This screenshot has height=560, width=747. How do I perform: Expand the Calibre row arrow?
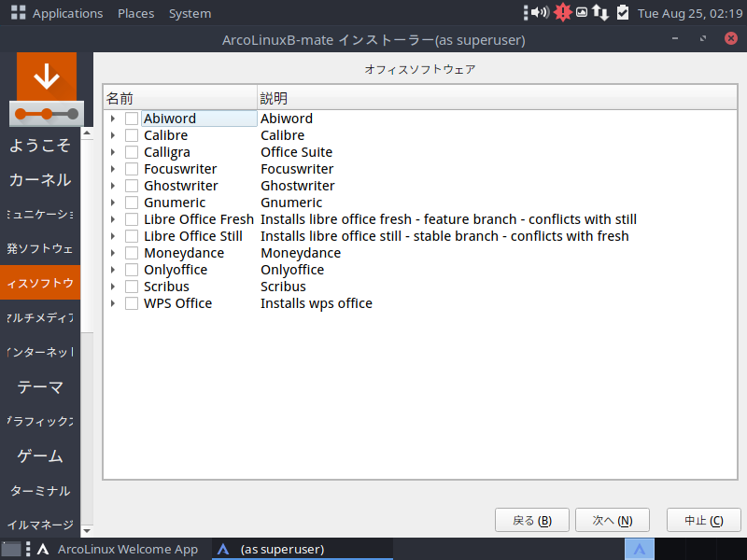click(113, 135)
